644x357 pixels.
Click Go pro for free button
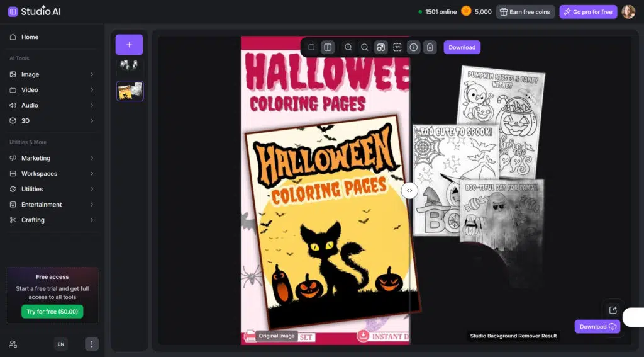click(588, 12)
